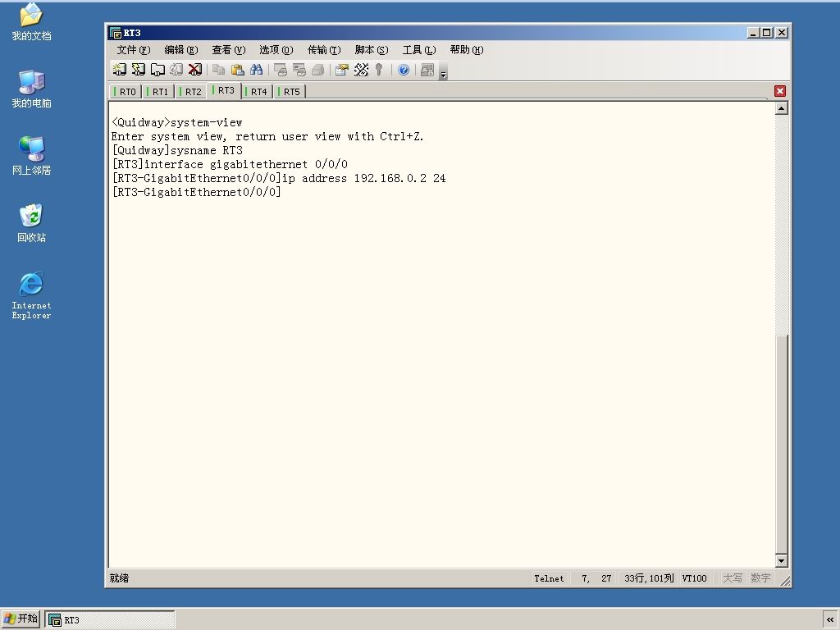Image resolution: width=840 pixels, height=630 pixels.
Task: Click the terminal scrollbar down arrow
Action: (x=782, y=561)
